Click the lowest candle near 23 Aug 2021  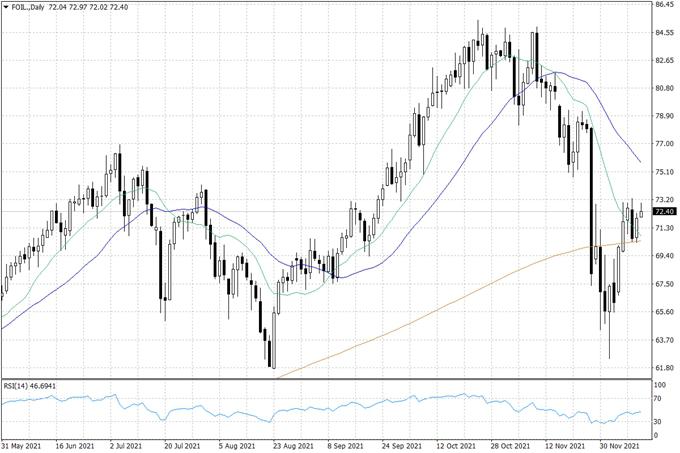point(271,350)
